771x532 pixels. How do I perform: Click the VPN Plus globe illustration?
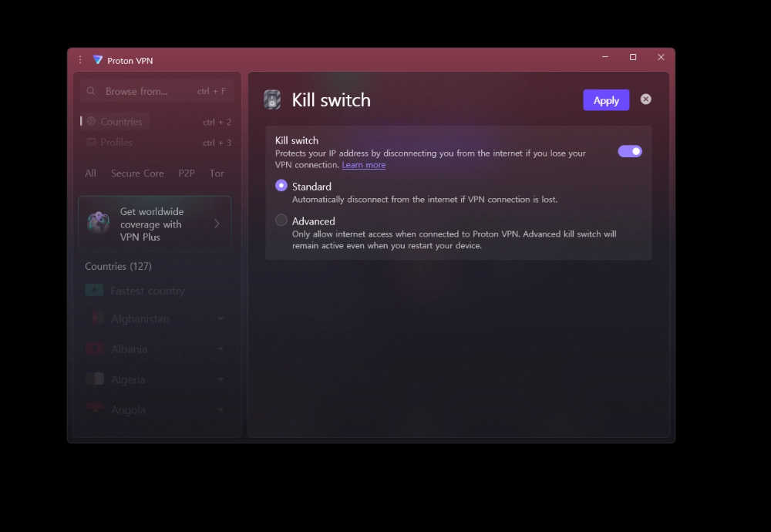[99, 224]
